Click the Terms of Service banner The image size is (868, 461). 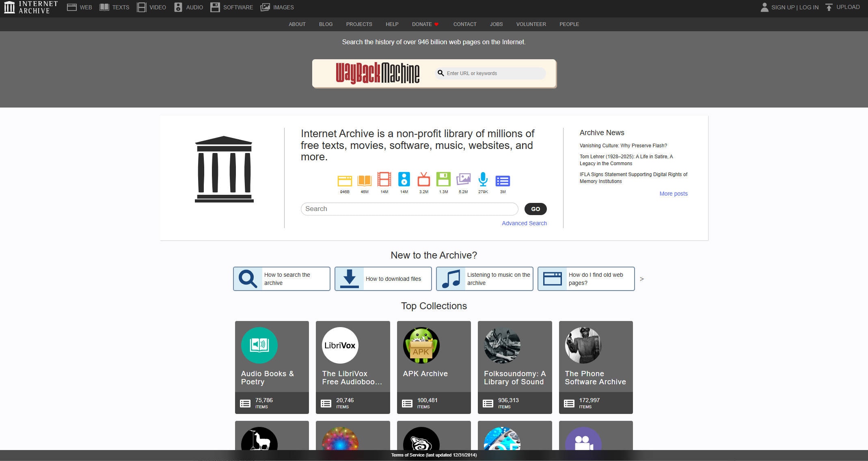click(434, 455)
